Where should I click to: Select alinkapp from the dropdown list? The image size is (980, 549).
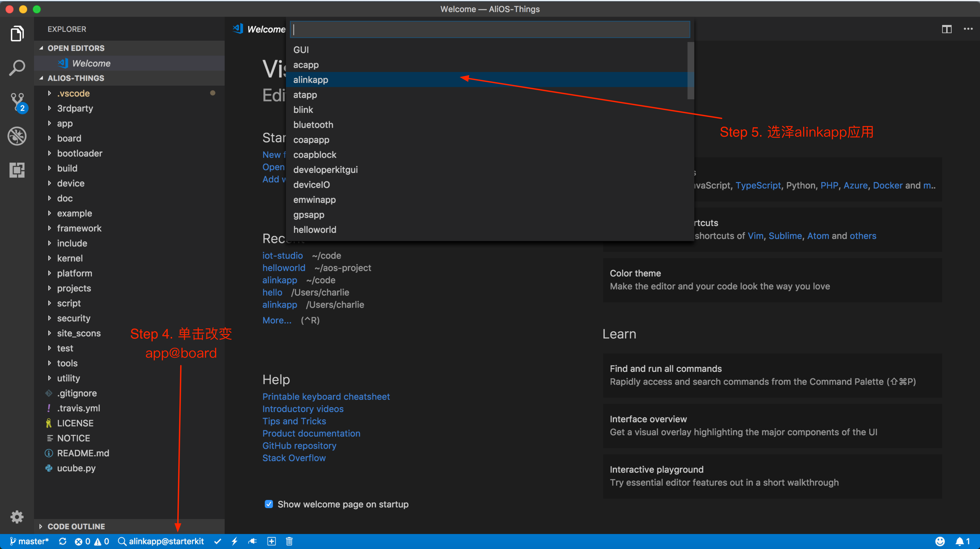tap(311, 79)
